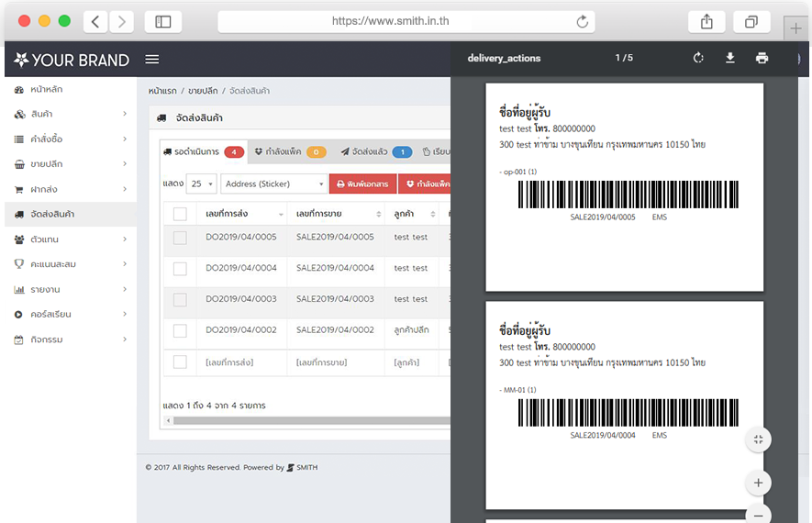Viewport: 812px width, 523px height.
Task: Open a new browser tab with plus
Action: [x=796, y=28]
